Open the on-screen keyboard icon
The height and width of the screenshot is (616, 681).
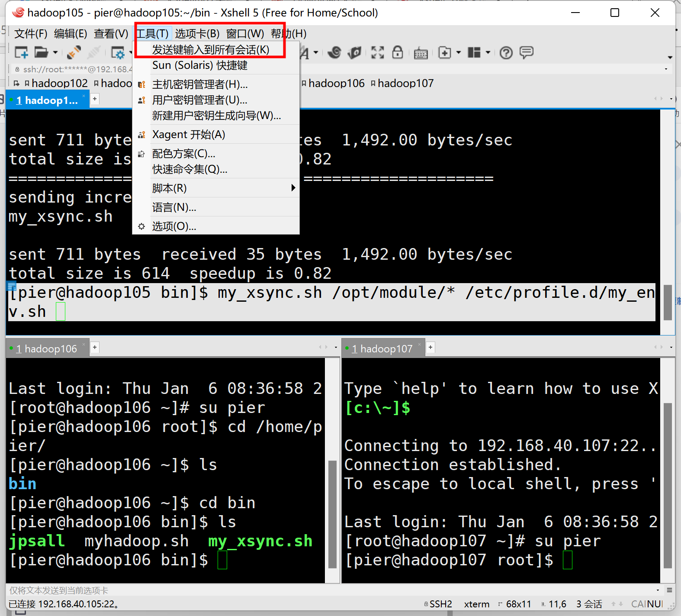421,53
